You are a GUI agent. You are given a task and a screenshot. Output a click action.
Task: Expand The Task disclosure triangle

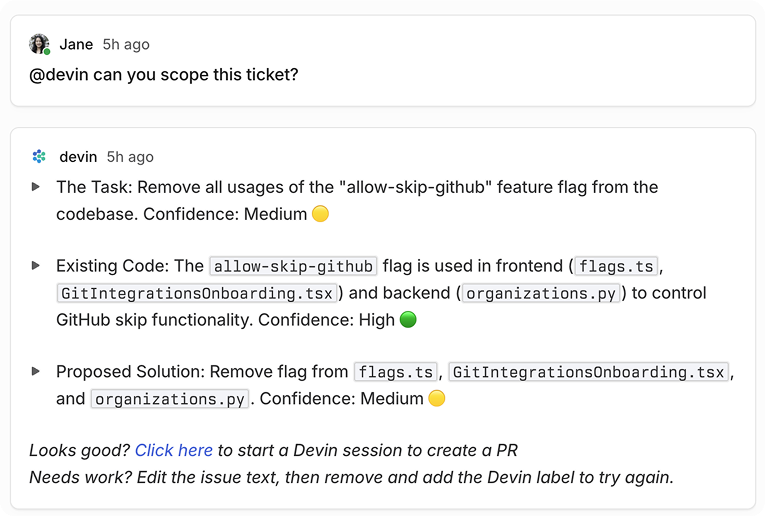point(36,186)
